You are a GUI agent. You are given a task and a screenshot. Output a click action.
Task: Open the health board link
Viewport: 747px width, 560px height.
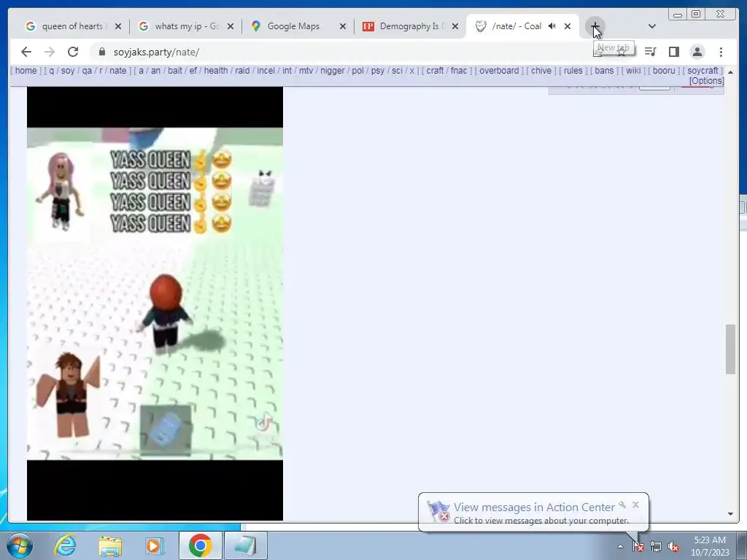216,71
